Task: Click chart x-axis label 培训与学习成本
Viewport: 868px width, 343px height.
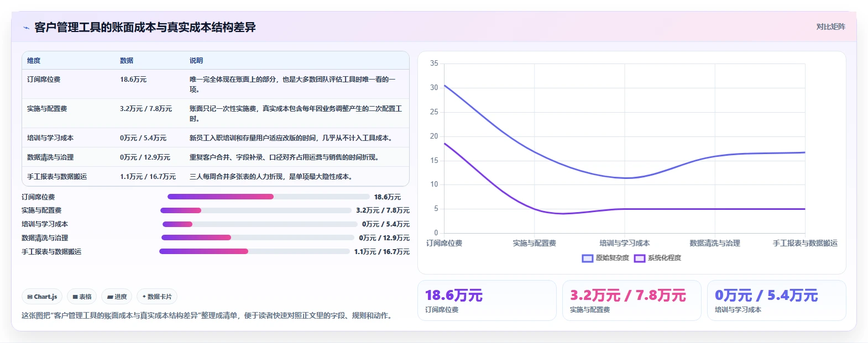Action: (x=625, y=243)
